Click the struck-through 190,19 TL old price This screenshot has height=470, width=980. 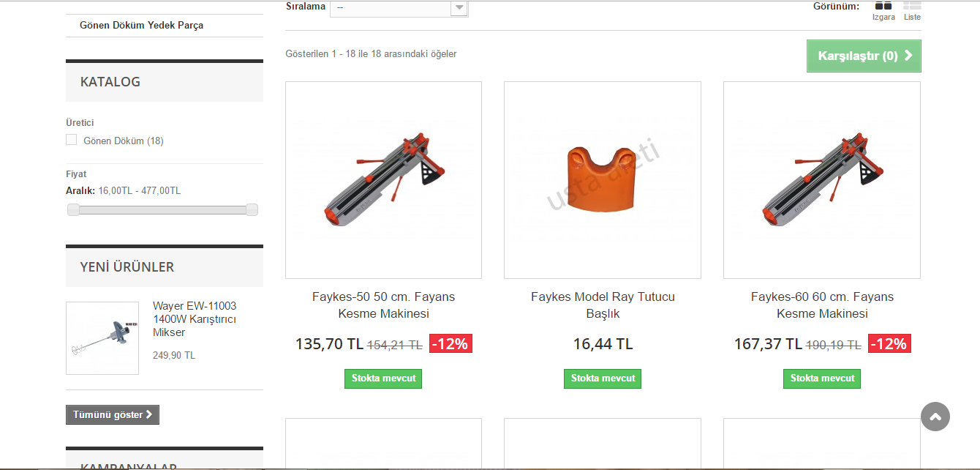(834, 345)
